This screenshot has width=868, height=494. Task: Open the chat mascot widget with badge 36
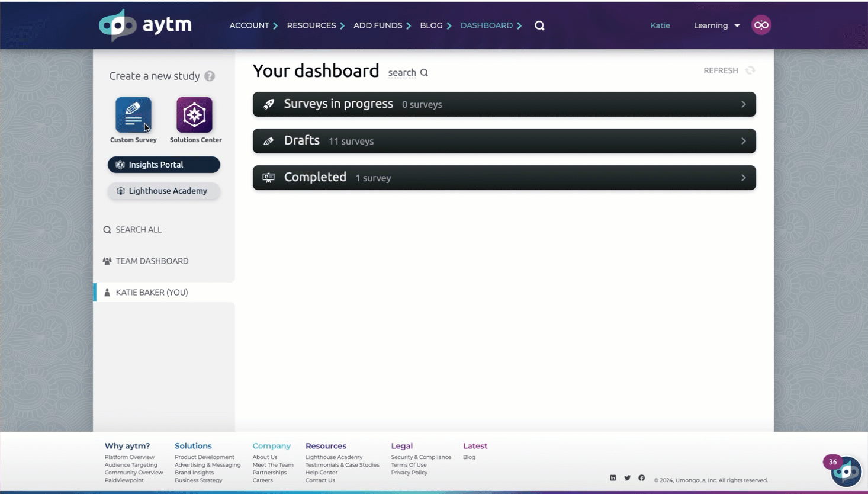click(846, 471)
